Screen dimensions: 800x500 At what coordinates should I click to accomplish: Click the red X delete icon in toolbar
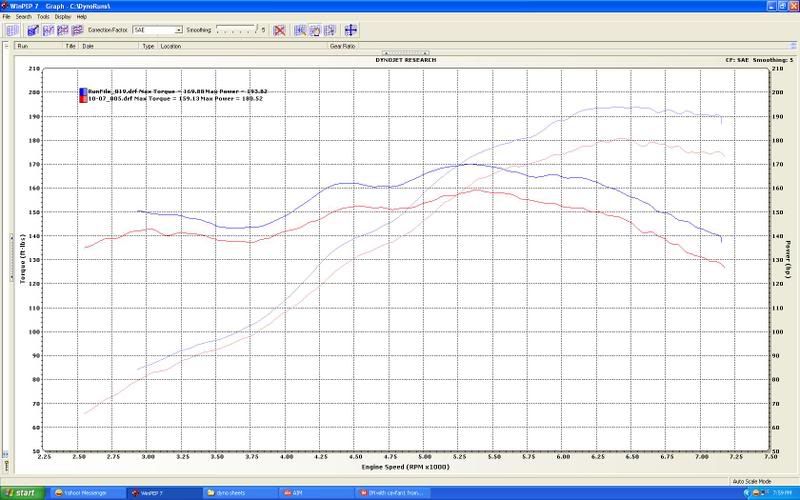coord(280,30)
